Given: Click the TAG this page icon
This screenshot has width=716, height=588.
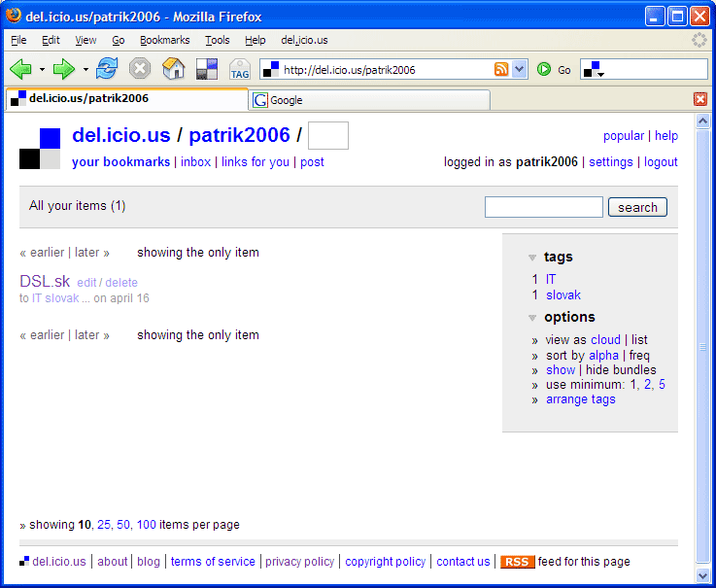Looking at the screenshot, I should point(240,69).
